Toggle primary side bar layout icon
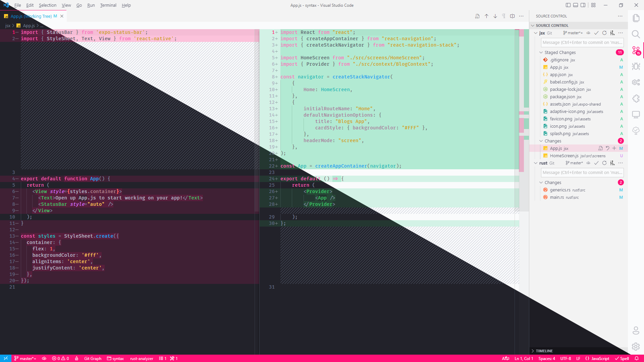This screenshot has height=362, width=644. coord(568,5)
